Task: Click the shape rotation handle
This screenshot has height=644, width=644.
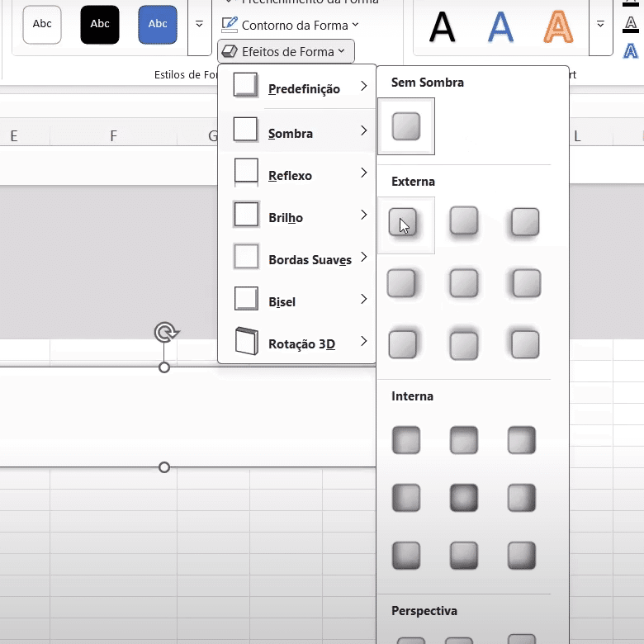Action: point(165,332)
